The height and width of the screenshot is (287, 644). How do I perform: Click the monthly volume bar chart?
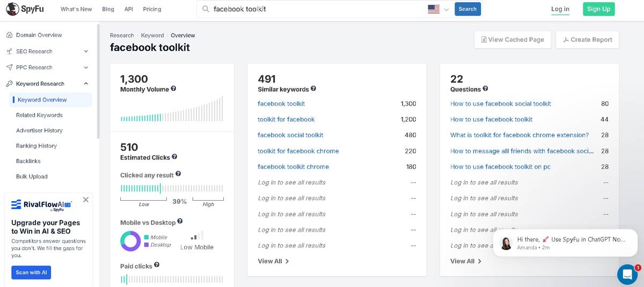(172, 109)
